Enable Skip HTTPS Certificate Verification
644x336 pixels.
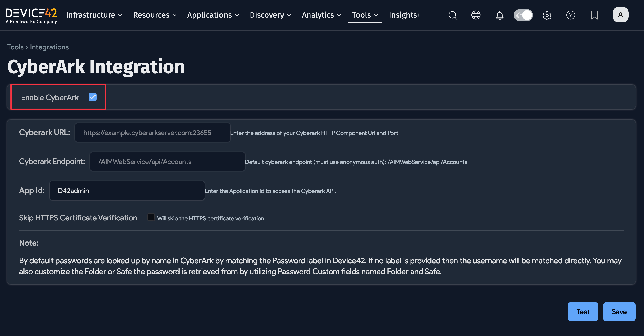click(x=151, y=217)
